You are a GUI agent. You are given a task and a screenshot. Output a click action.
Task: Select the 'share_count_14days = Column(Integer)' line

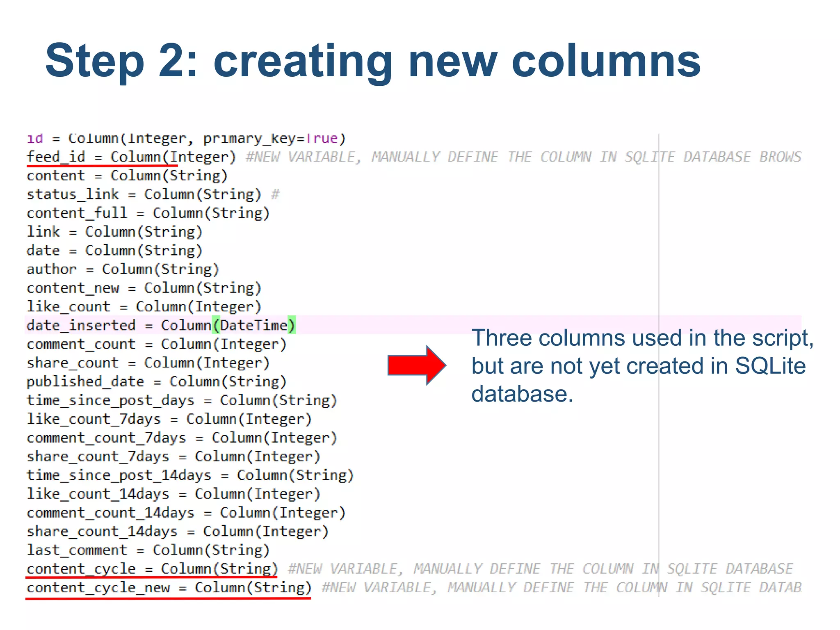click(x=177, y=532)
